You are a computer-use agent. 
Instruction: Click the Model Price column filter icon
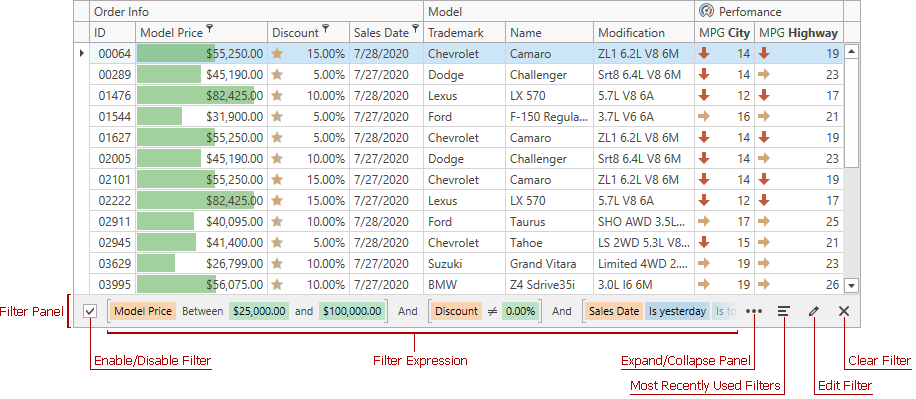tap(210, 28)
